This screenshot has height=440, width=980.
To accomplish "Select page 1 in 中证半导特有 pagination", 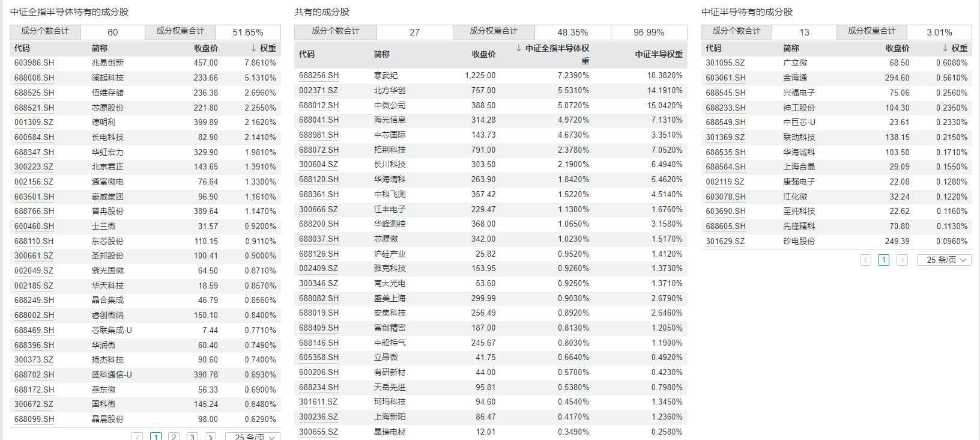I will click(x=883, y=260).
